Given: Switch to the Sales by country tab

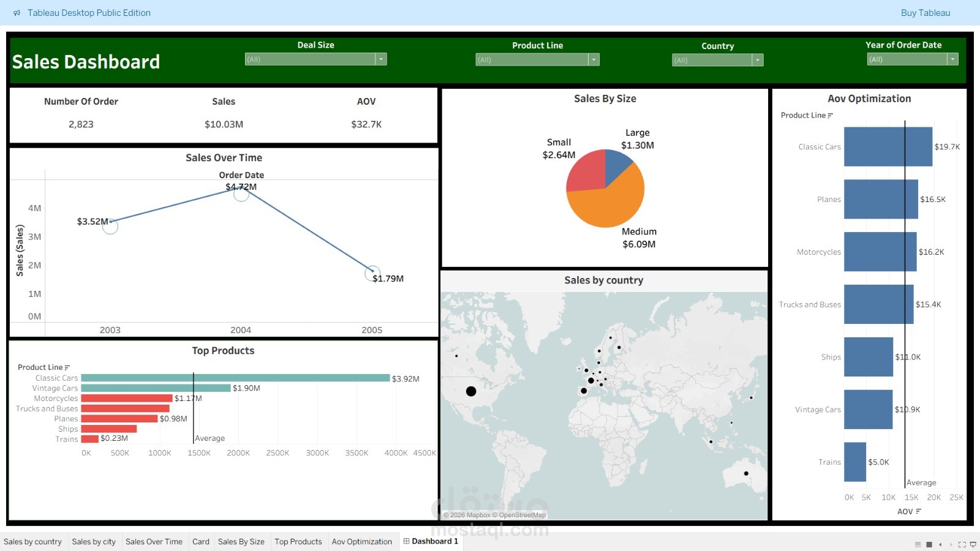Looking at the screenshot, I should tap(34, 541).
